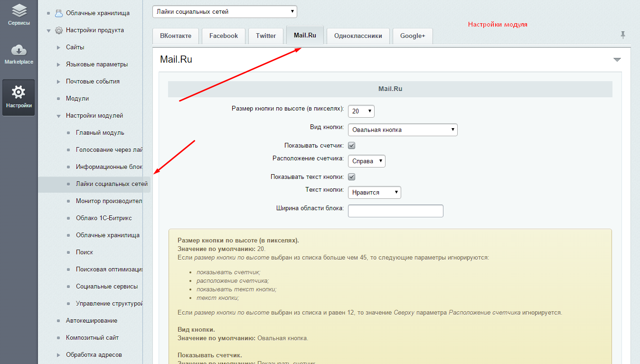Click the Обработка адресов tree label
This screenshot has height=364, width=640.
[94, 355]
